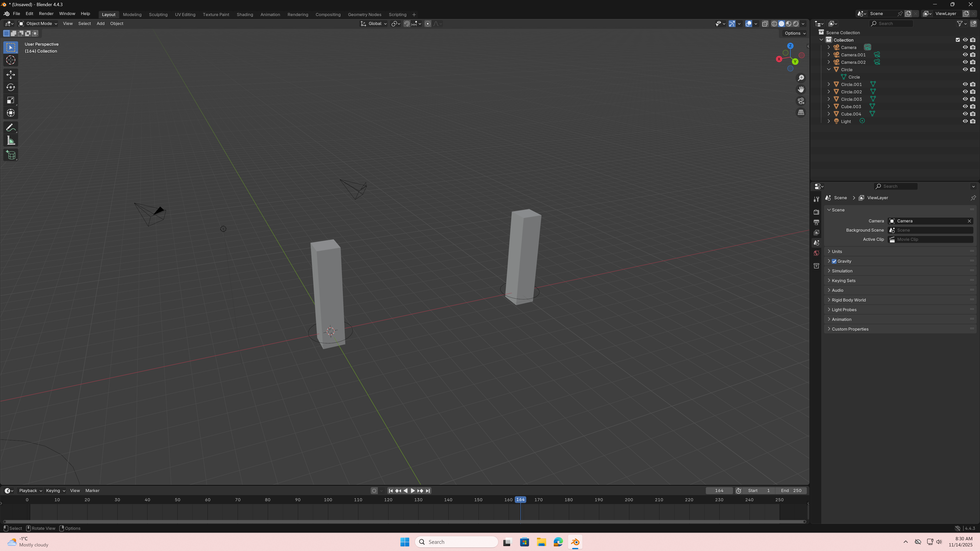
Task: Open the Object Mode dropdown
Action: click(x=38, y=23)
